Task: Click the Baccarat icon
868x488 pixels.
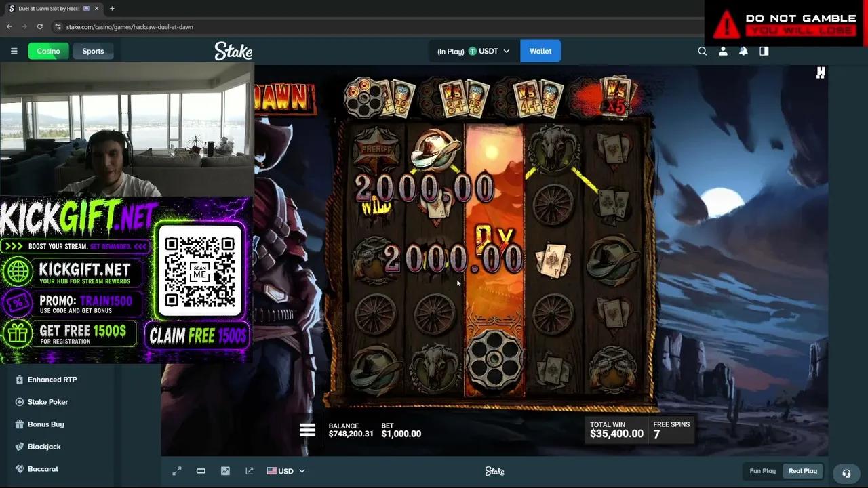Action: (x=20, y=469)
